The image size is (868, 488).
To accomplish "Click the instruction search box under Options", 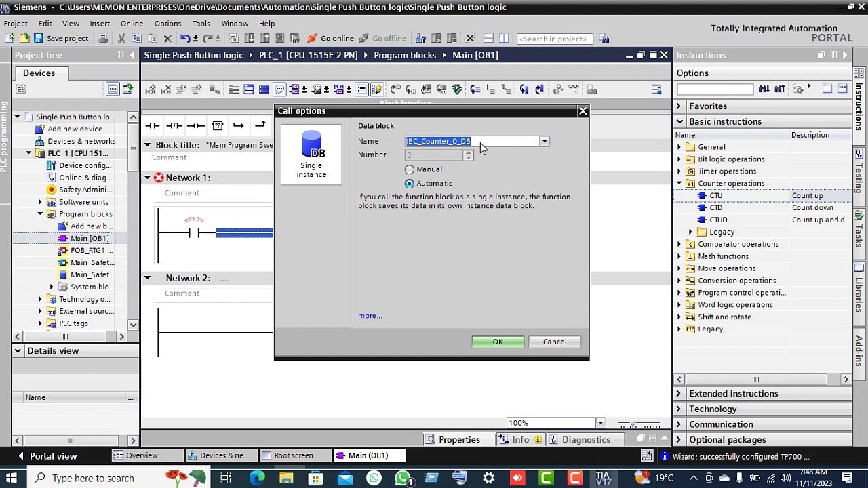I will 715,89.
